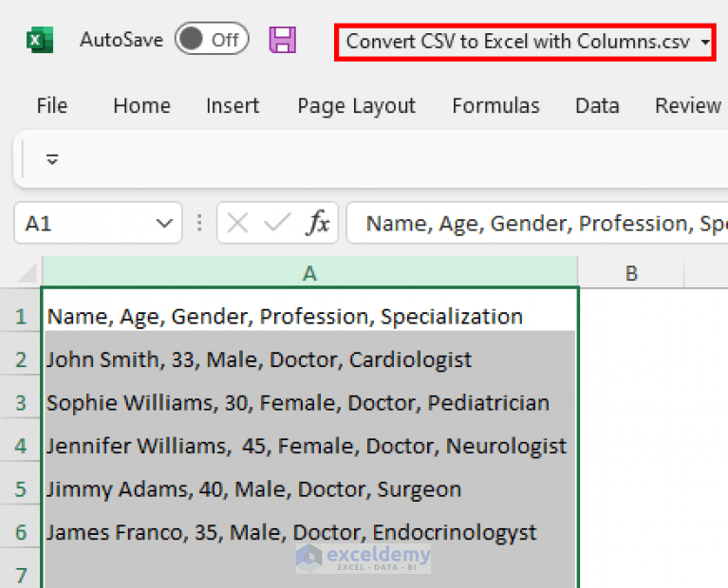
Task: Click cell with 'Sophie Williams, 30, Female'
Action: 309,396
